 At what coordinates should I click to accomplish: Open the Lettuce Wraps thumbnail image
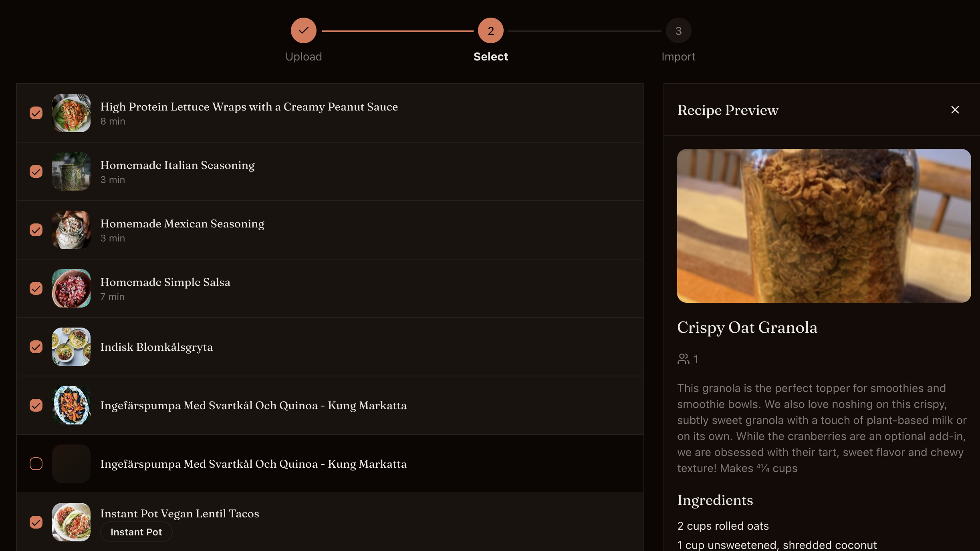coord(71,113)
